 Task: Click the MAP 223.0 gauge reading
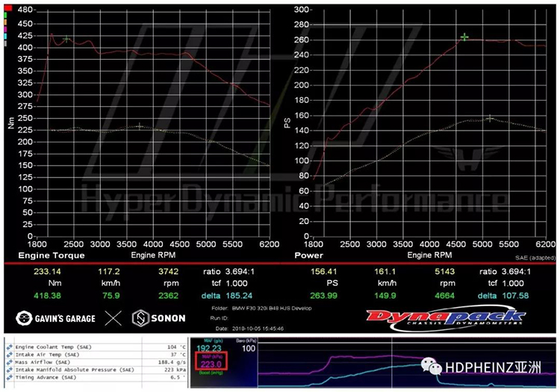[x=211, y=364]
